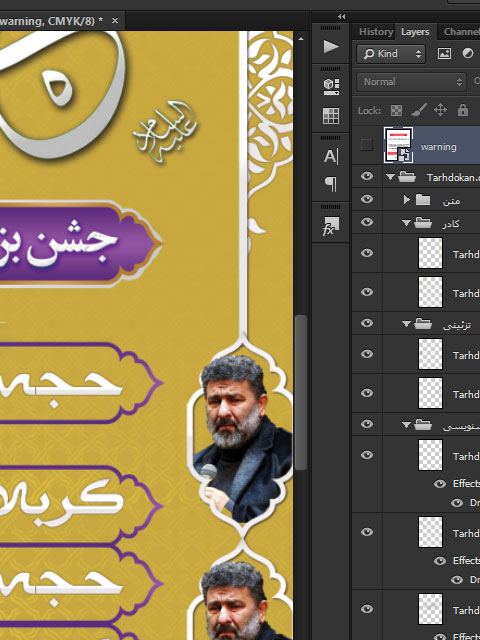
Task: Open the Kind filter dropdown
Action: coord(391,54)
